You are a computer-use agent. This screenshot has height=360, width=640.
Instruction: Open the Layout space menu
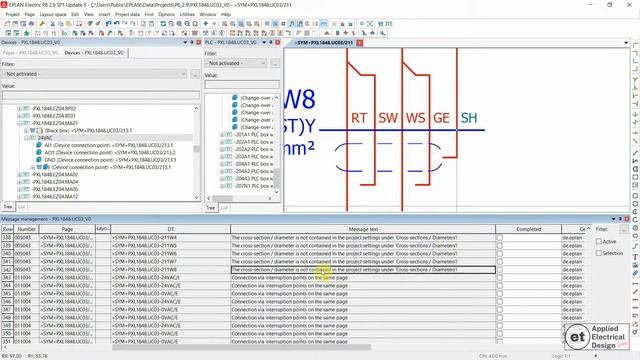click(53, 14)
